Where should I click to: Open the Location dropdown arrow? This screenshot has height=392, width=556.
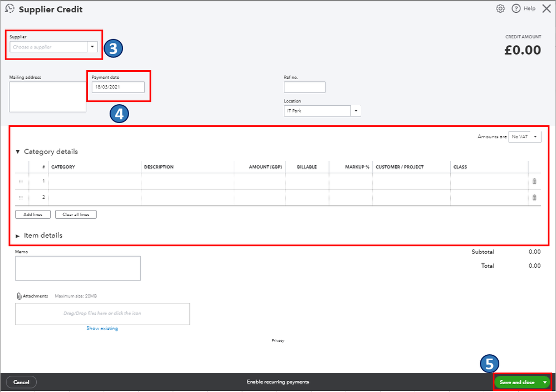tap(356, 111)
